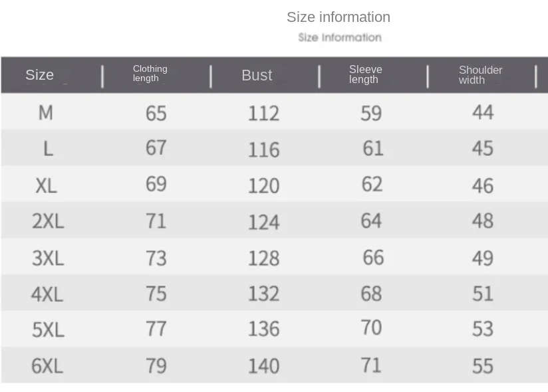The height and width of the screenshot is (392, 548).
Task: Select the Bust column header
Action: pos(257,75)
